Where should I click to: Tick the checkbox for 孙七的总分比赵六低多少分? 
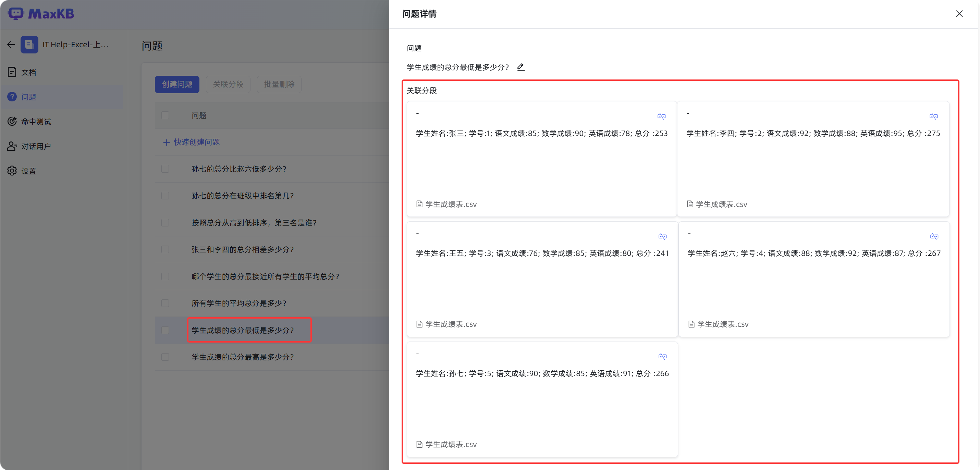(x=165, y=169)
